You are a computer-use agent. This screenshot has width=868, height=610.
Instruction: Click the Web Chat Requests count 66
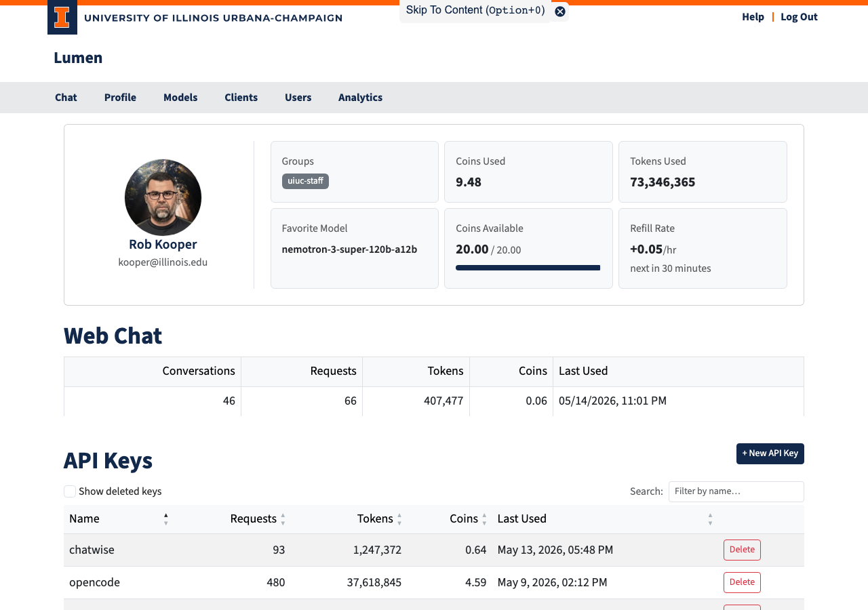[x=351, y=401]
